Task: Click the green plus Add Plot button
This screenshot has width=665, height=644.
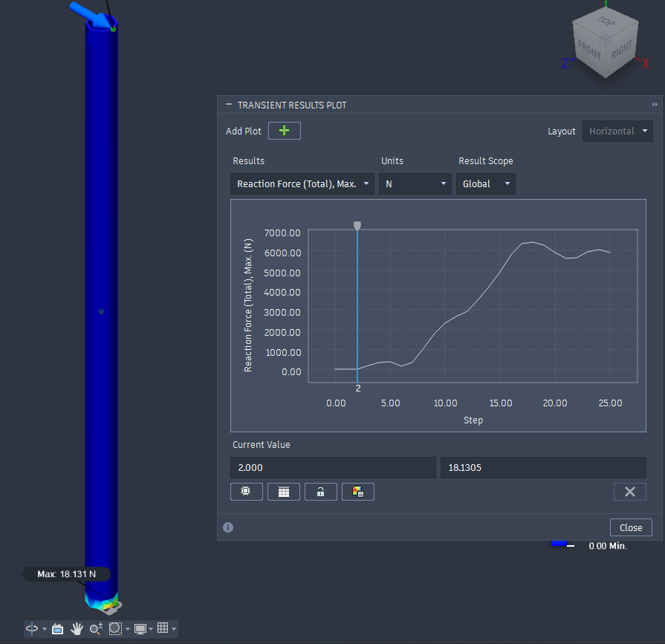Action: 284,131
